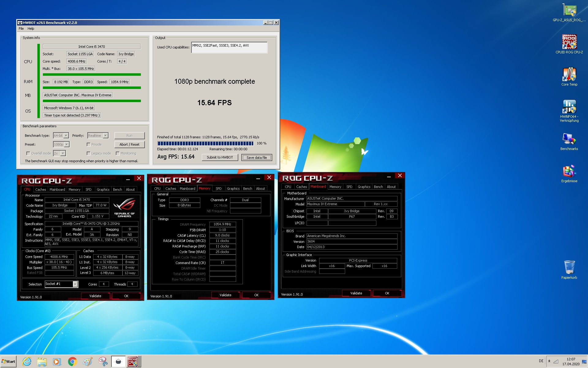Enable the Monitoring checkbox
The width and height of the screenshot is (588, 368).
[118, 153]
